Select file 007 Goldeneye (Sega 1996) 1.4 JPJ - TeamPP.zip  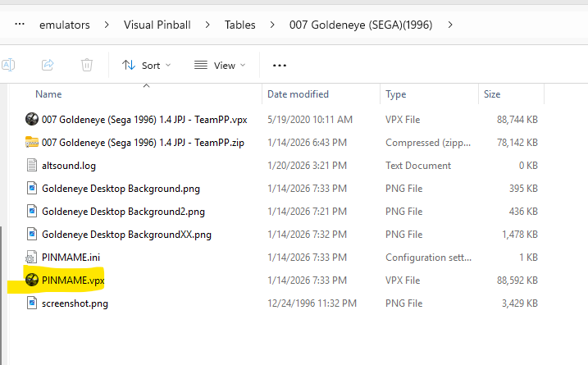coord(143,143)
